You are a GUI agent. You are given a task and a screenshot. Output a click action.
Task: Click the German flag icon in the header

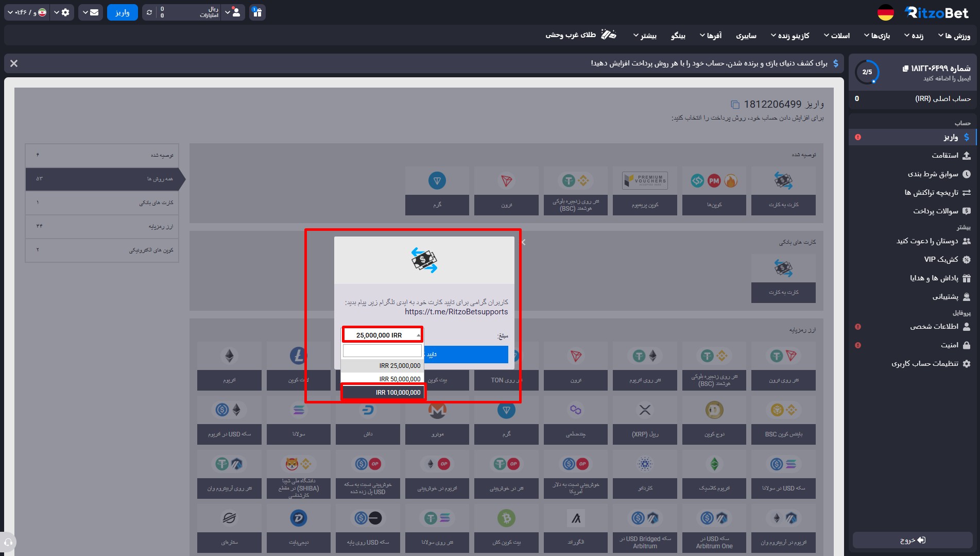click(x=885, y=13)
